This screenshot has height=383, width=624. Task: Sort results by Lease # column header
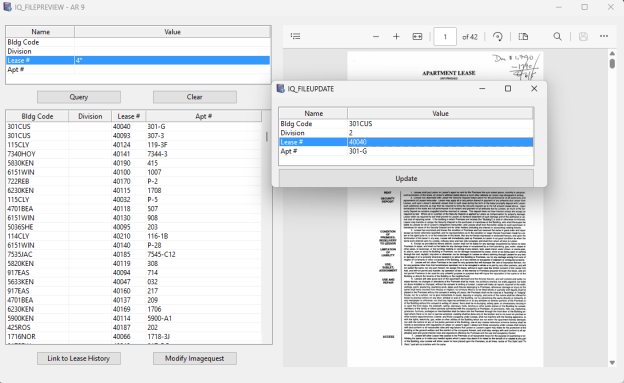pyautogui.click(x=129, y=116)
